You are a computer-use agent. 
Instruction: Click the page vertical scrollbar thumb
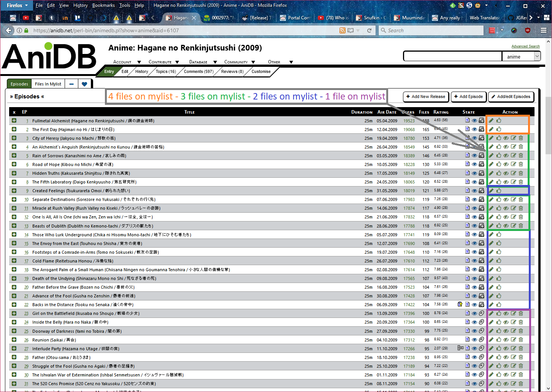(548, 125)
